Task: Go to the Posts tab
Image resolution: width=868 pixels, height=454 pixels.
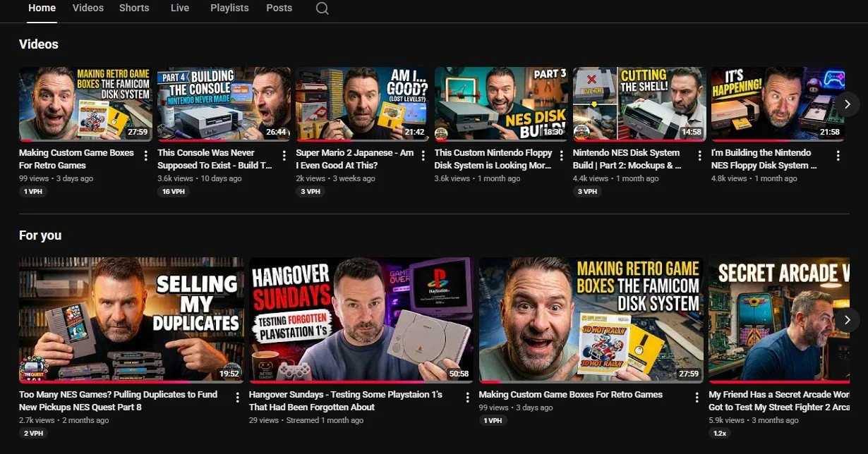Action: click(279, 8)
